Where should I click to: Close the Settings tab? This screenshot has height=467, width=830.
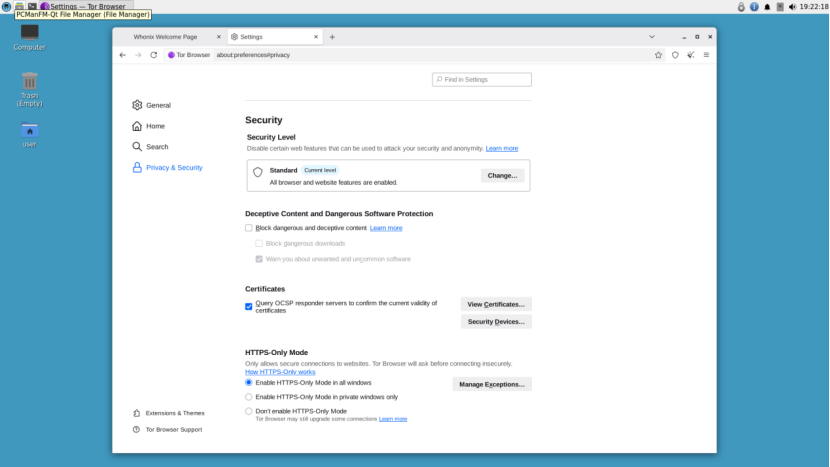316,37
